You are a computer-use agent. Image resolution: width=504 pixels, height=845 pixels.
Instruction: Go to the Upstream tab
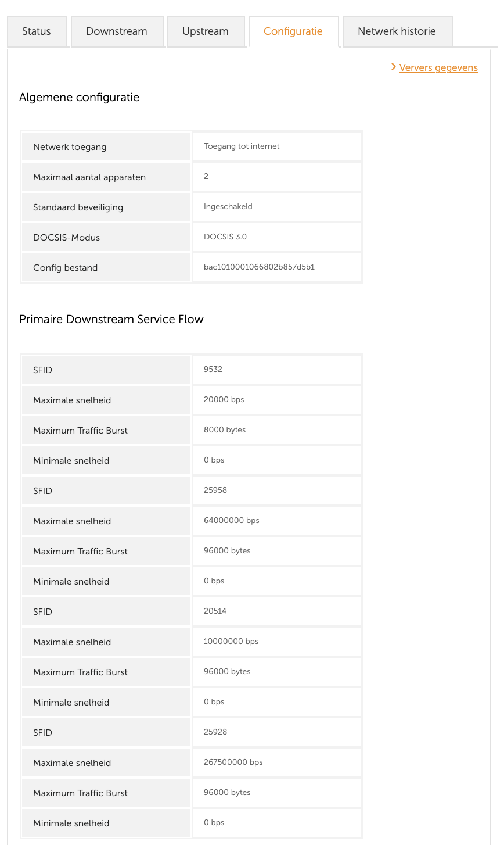[206, 31]
